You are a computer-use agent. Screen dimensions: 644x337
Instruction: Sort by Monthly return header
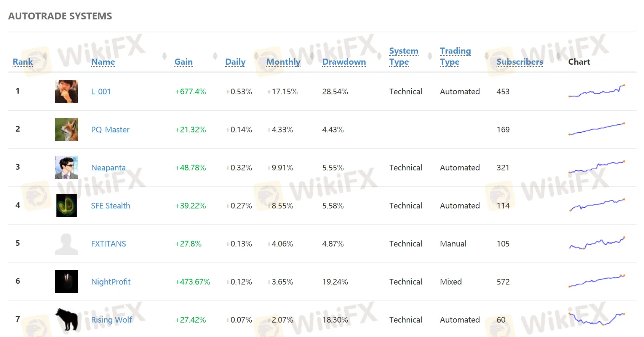pos(283,62)
